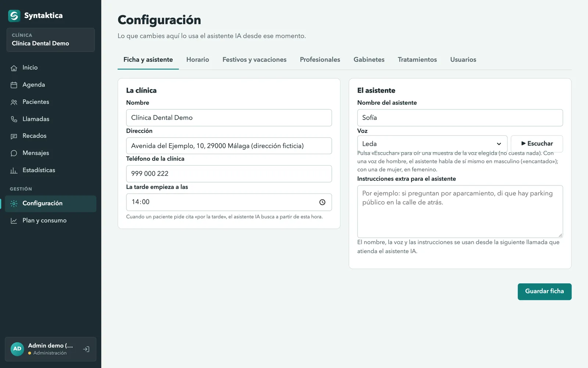Select the Profesionales tab
Screen dimensions: 588x368
[320, 60]
